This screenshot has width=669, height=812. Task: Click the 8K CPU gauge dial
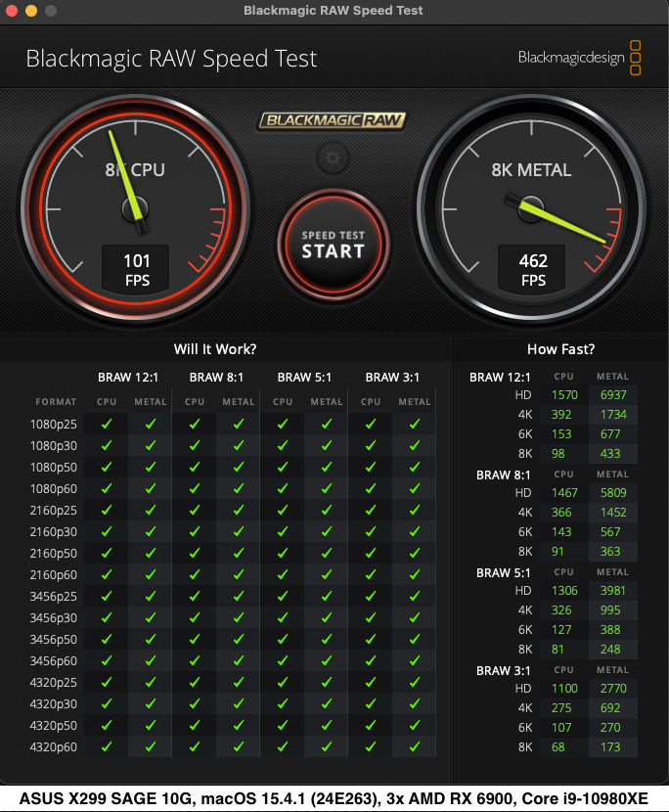pos(135,209)
